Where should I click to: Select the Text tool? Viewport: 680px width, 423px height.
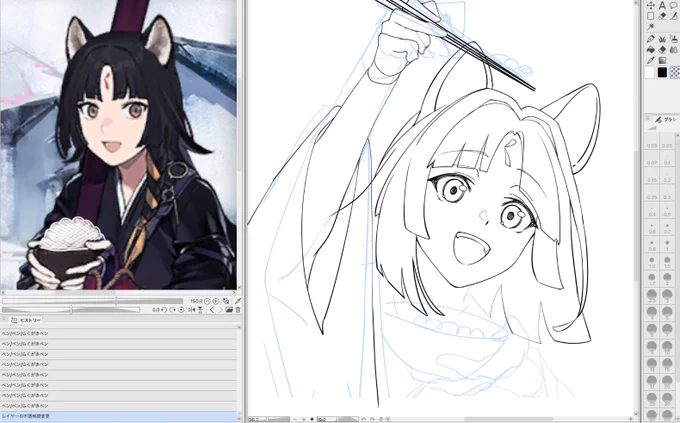[x=662, y=5]
